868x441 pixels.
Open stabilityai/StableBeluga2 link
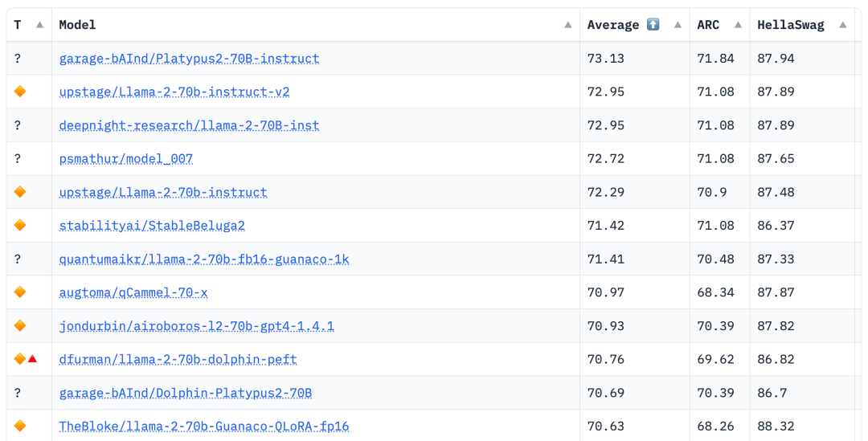152,226
